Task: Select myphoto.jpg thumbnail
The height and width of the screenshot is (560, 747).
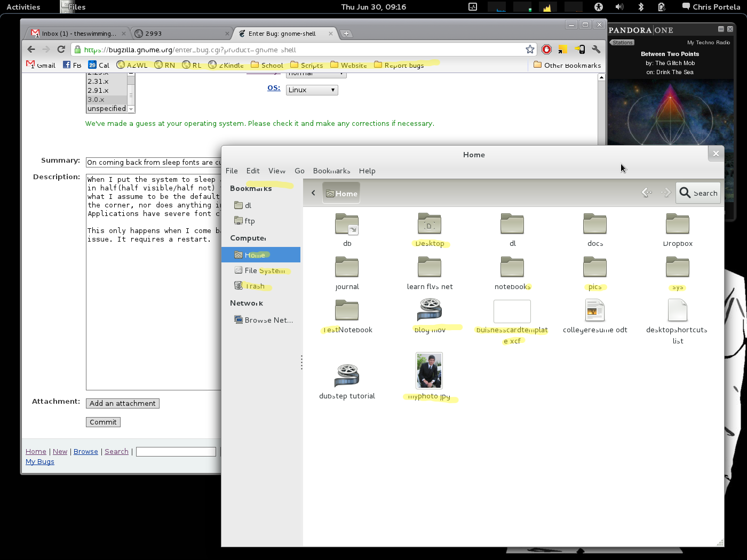Action: click(x=429, y=371)
